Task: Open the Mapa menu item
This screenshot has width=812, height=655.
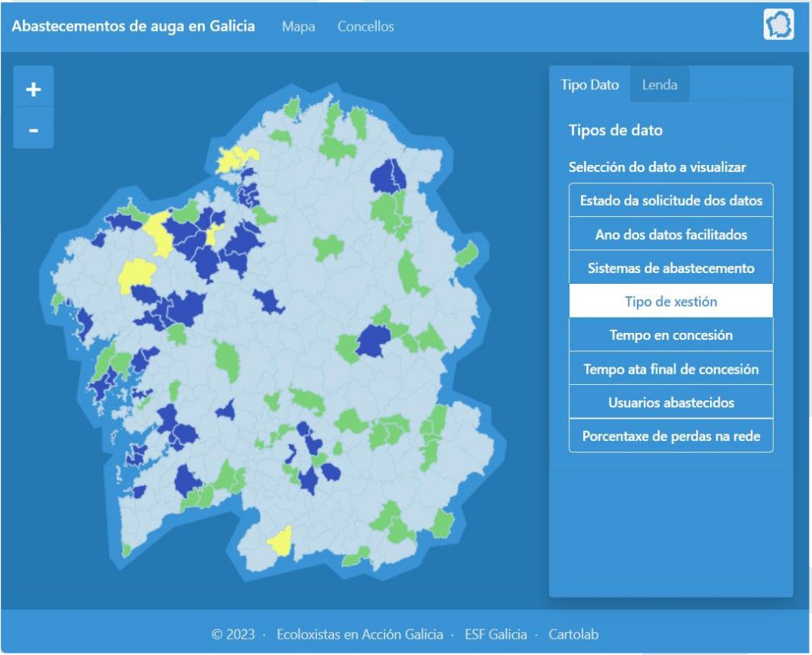Action: 299,27
